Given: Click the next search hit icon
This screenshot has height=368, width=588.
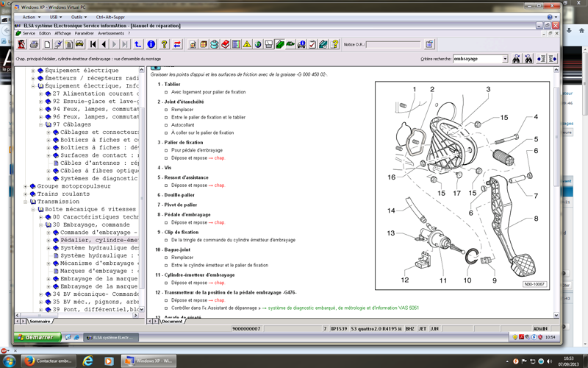Looking at the screenshot, I should point(553,59).
